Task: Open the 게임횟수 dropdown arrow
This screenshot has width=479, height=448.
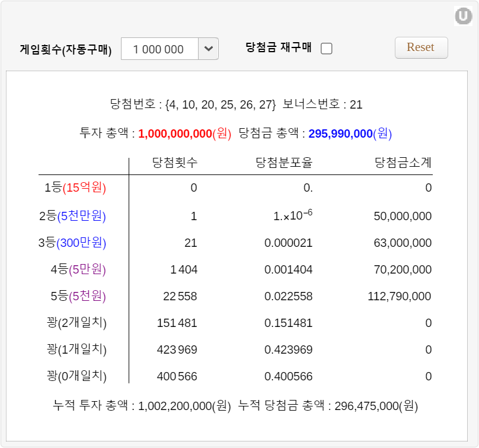Action: (x=208, y=49)
